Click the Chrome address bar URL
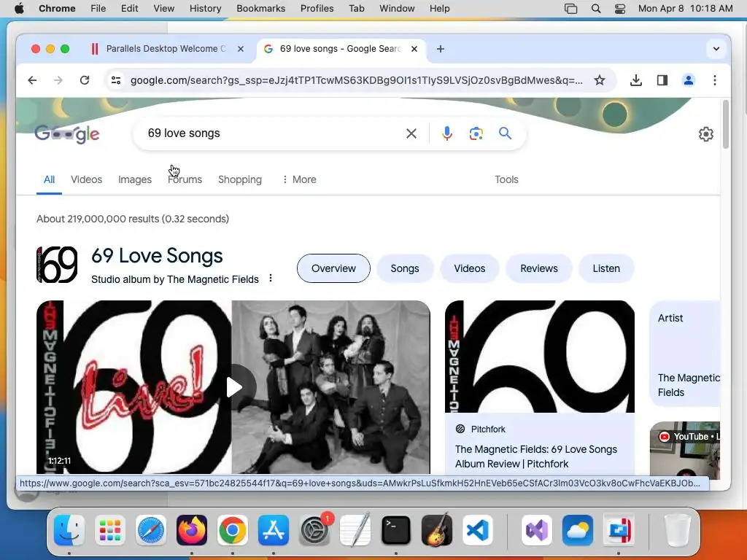The height and width of the screenshot is (560, 747). point(356,80)
